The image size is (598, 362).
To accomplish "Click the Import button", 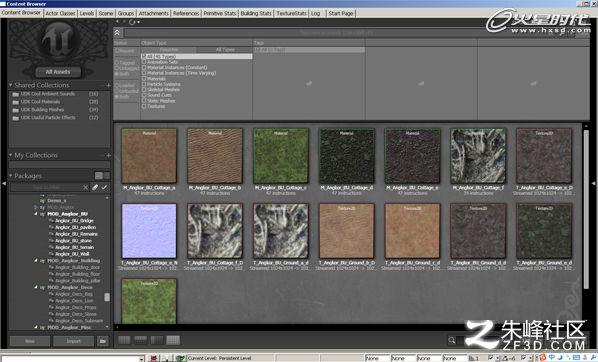I will [x=74, y=341].
